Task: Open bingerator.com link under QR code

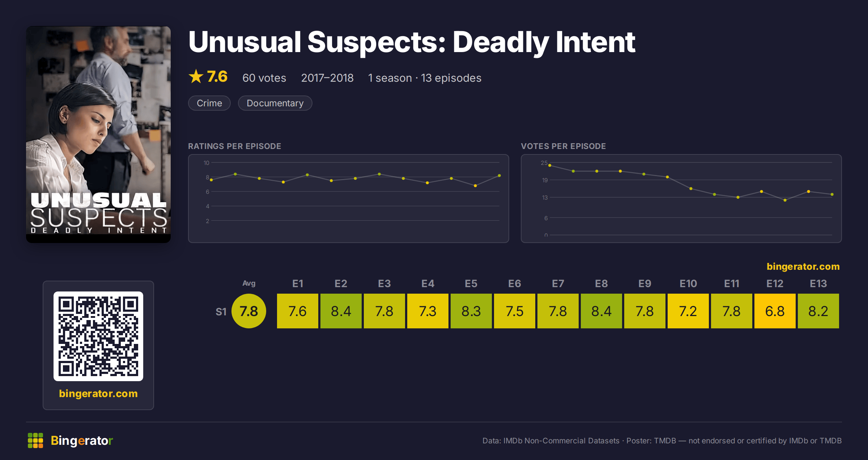Action: tap(98, 393)
